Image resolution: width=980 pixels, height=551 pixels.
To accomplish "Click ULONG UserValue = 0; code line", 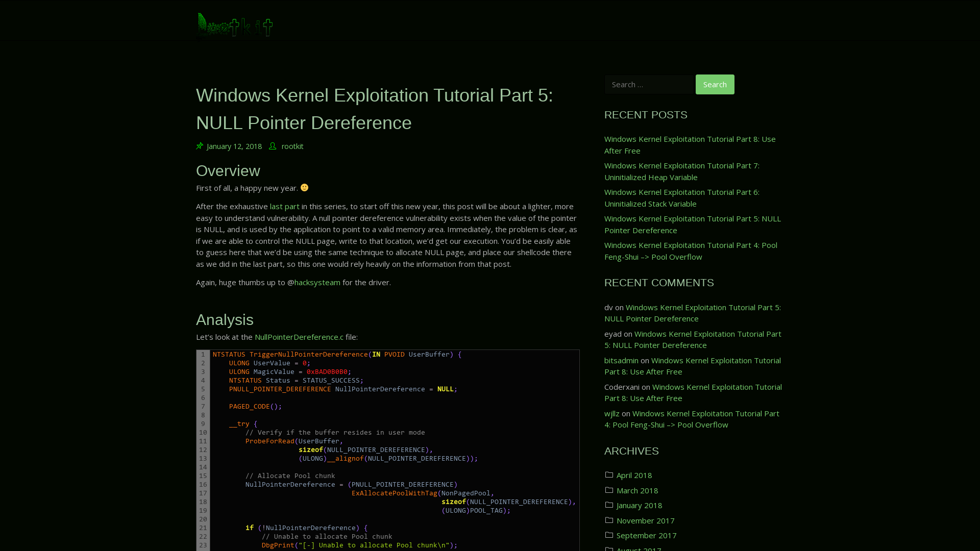I will 269,363.
